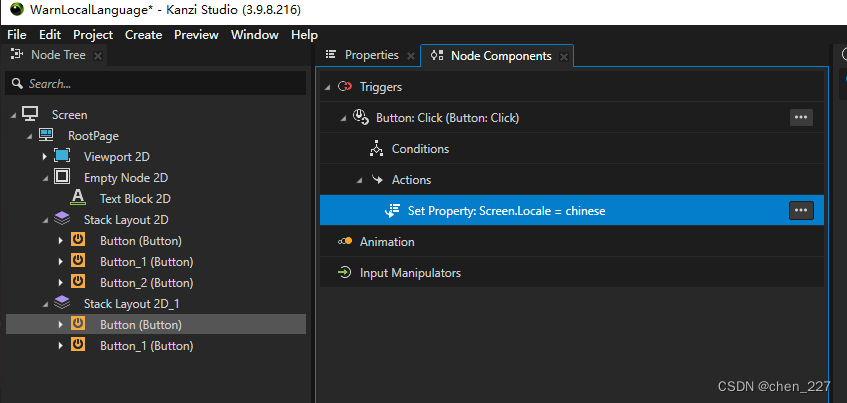This screenshot has width=847, height=403.
Task: Click the RootPage node icon
Action: tap(46, 135)
